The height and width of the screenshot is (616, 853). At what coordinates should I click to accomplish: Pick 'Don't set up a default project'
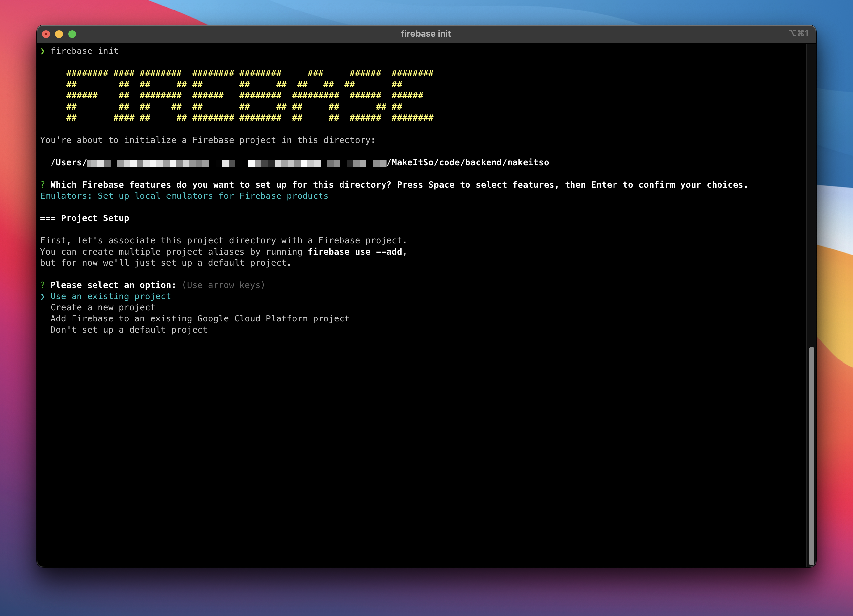(129, 330)
